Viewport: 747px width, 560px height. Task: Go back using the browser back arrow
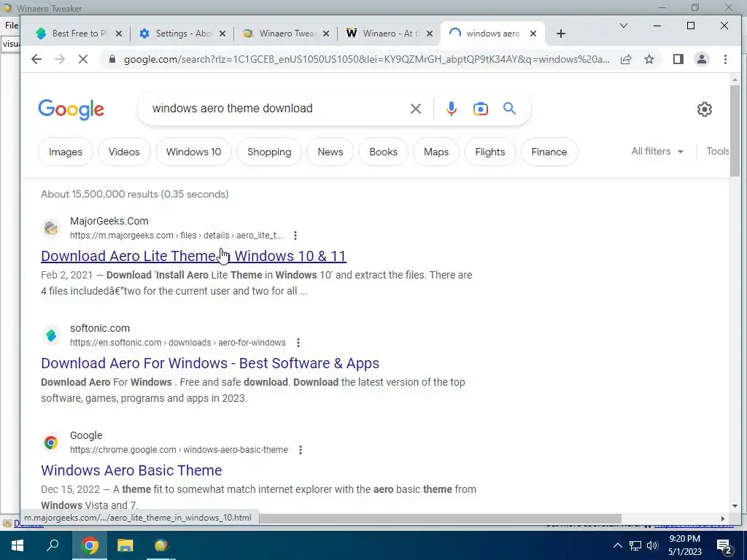(x=36, y=59)
